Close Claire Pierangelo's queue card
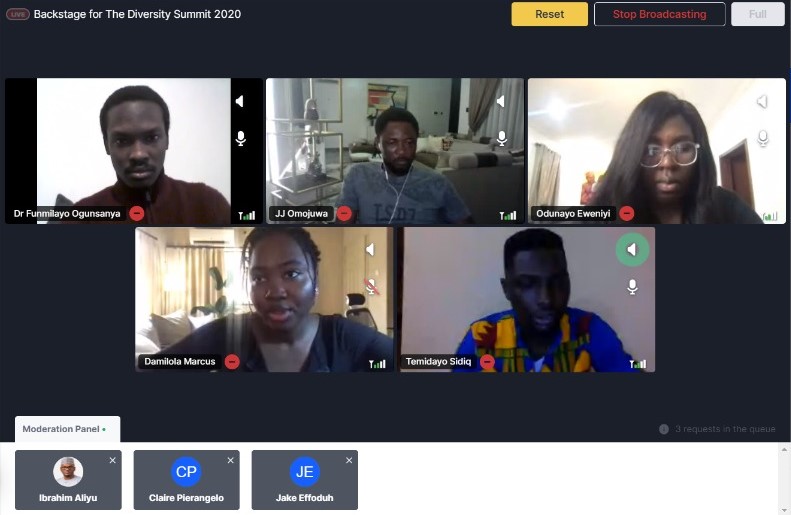Screen dimensions: 791x515 231,460
